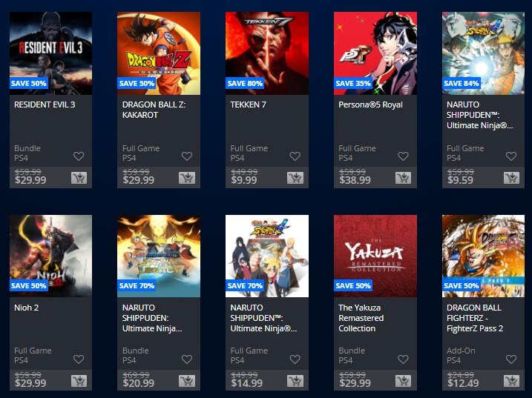Add $20.99 NARUTO bundle to cart
This screenshot has width=532, height=398.
click(187, 381)
